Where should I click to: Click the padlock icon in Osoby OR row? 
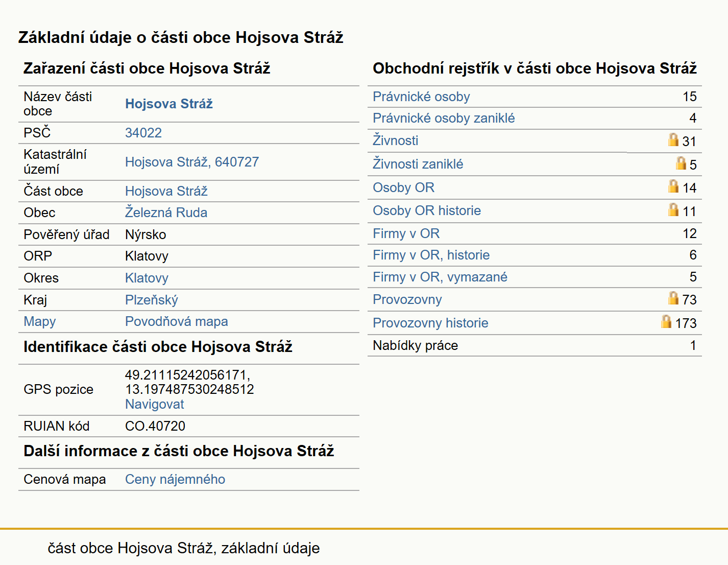coord(673,186)
